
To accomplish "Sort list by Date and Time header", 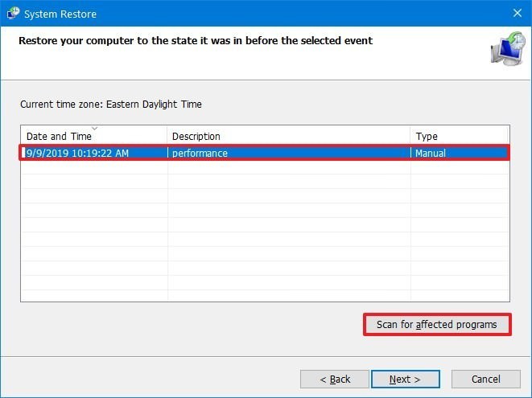I will tap(59, 137).
